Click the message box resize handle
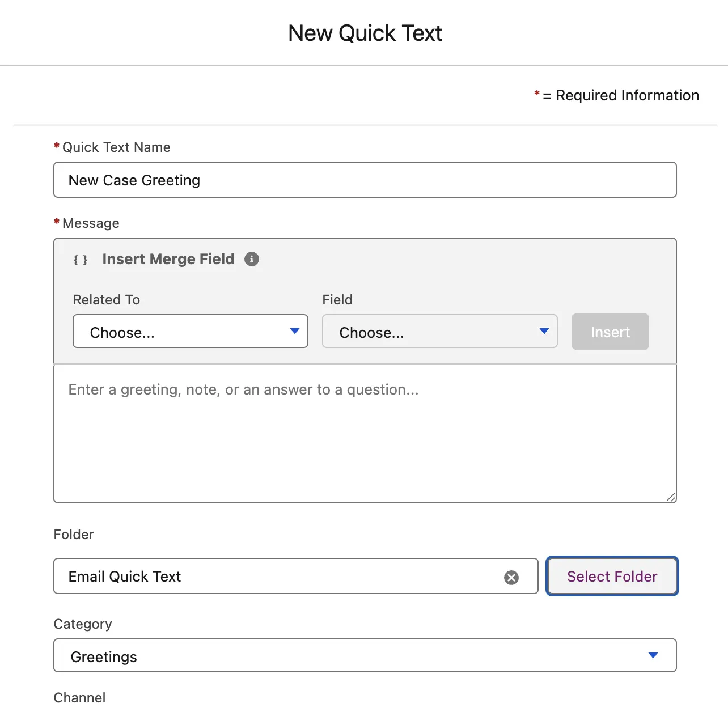This screenshot has height=712, width=728. click(x=671, y=497)
